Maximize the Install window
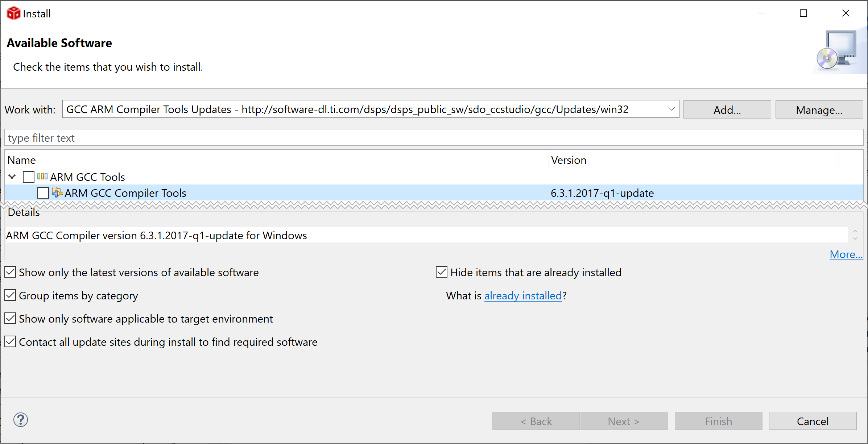This screenshot has height=444, width=868. pos(803,13)
